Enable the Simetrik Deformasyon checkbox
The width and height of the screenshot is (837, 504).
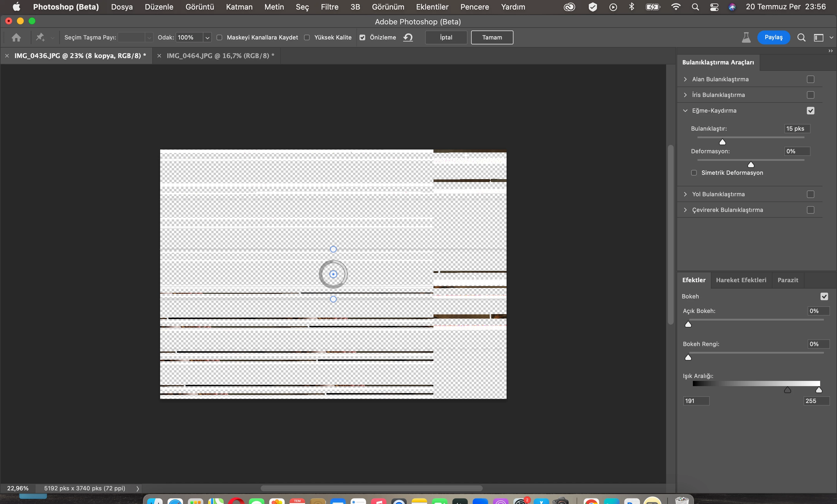pos(694,173)
